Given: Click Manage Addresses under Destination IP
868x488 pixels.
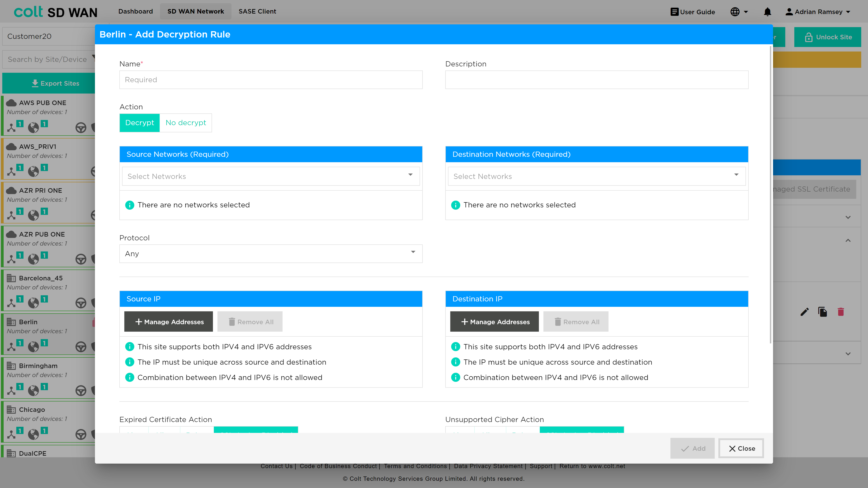Looking at the screenshot, I should point(494,322).
